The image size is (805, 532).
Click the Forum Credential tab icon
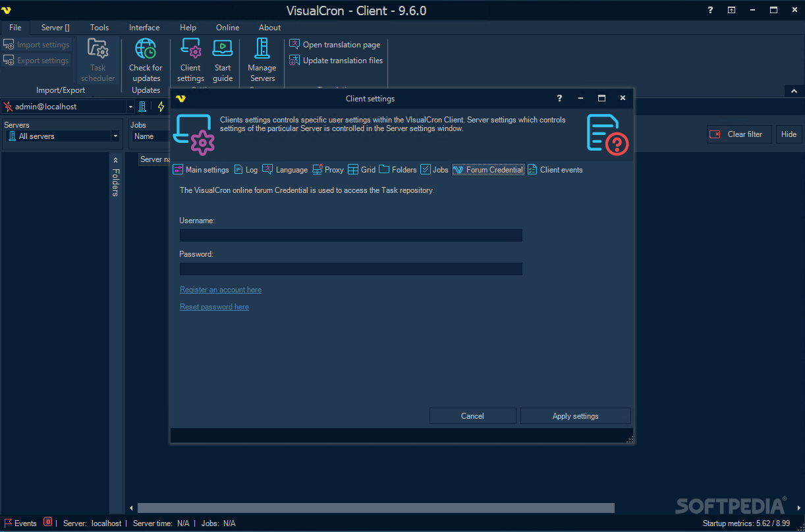coord(458,170)
